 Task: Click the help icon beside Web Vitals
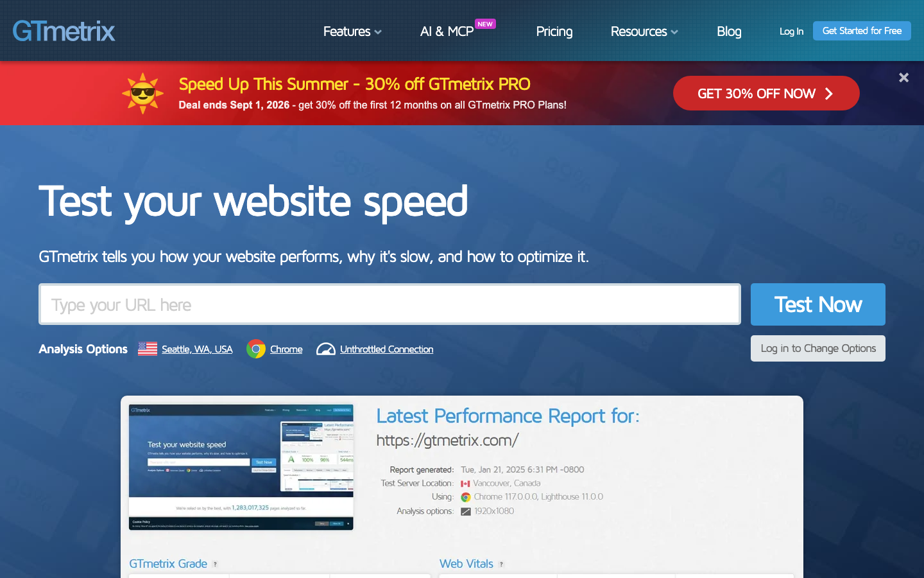pyautogui.click(x=501, y=564)
